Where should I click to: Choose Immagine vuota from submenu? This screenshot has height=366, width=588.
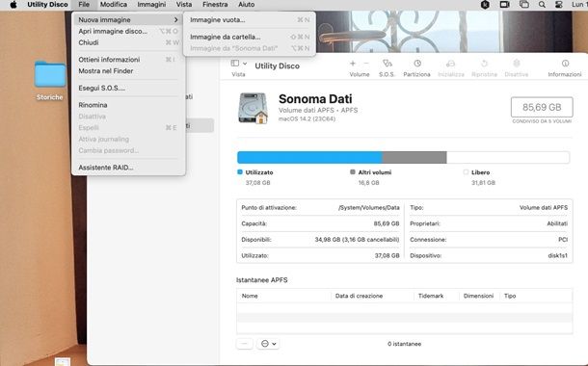250,20
